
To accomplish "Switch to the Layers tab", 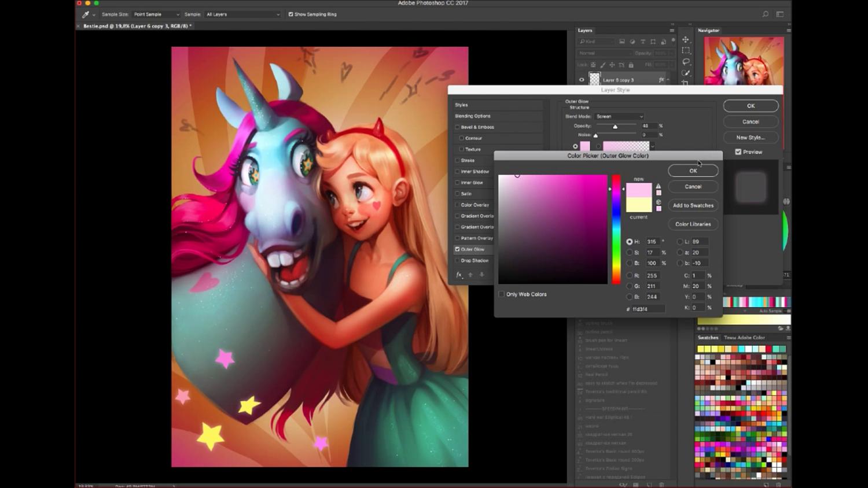I will 585,31.
